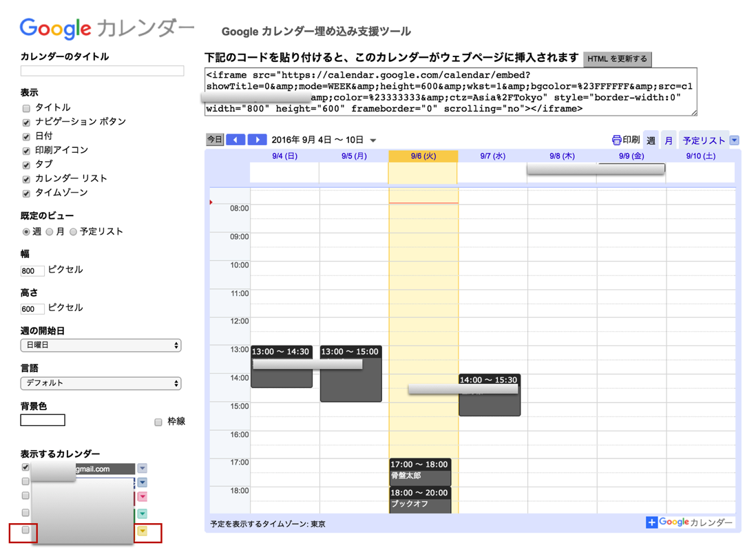This screenshot has width=756, height=552.
Task: Open the 週の開始日 dropdown showing 日曜日
Action: (101, 346)
